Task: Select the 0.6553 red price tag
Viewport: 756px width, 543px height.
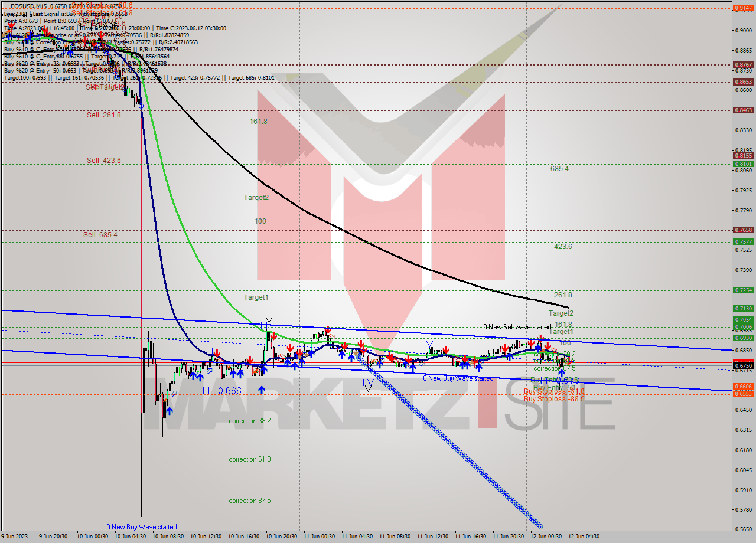Action: click(743, 394)
